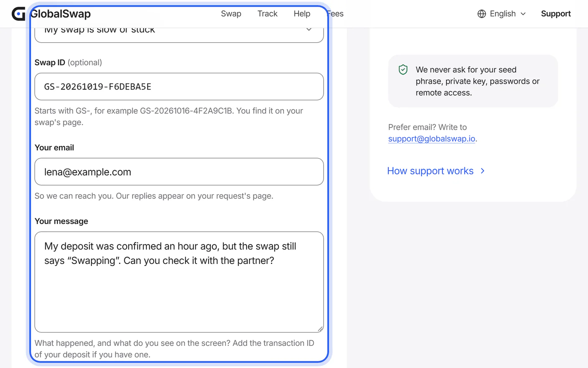Click the GlobalSwap brand name
The width and height of the screenshot is (588, 368).
[x=61, y=14]
